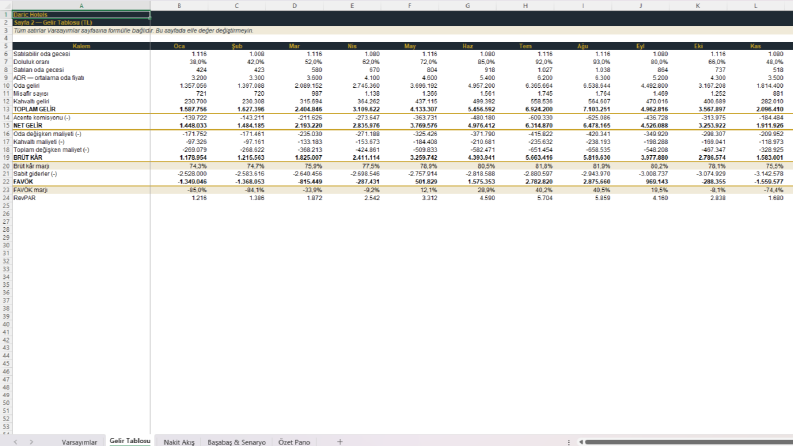Select the 'Kahvaltı geliri' label cell

[81, 102]
